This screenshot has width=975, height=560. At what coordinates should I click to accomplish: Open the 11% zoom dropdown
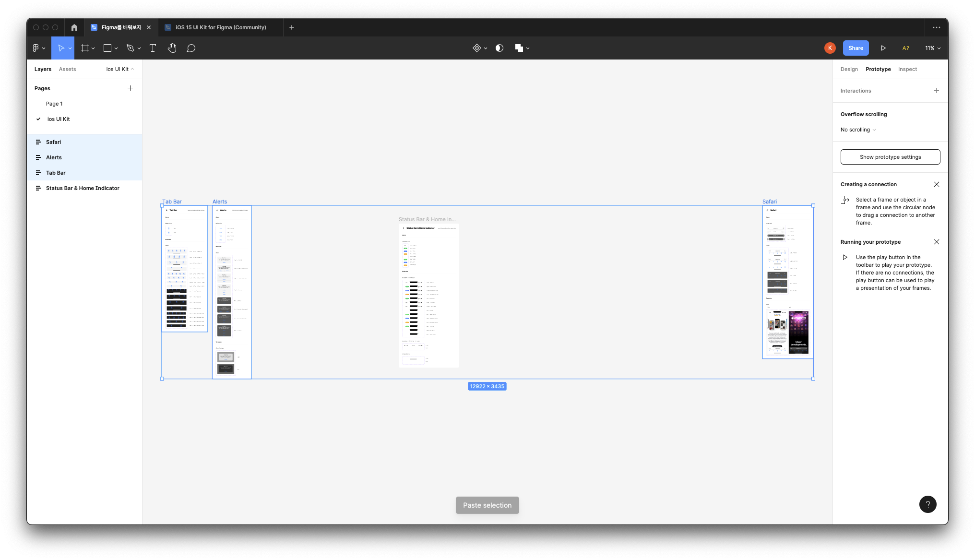point(933,48)
